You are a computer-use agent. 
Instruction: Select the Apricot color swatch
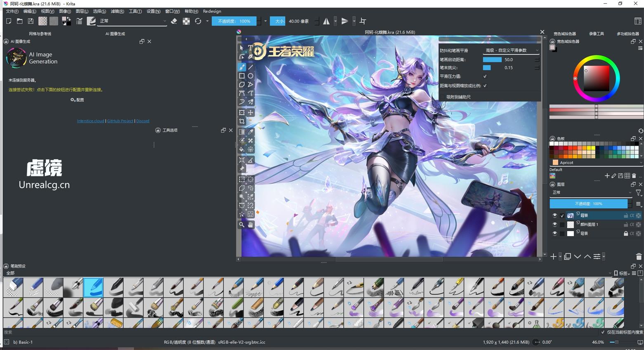pos(556,163)
